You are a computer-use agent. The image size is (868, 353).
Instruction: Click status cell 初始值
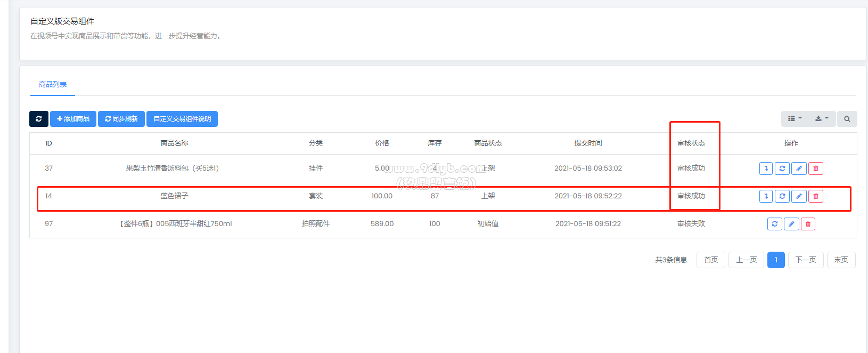(488, 223)
